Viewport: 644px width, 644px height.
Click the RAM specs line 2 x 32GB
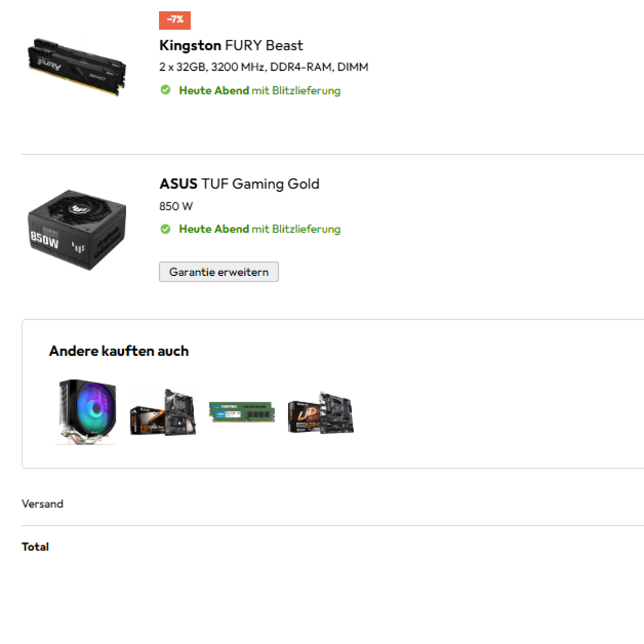coord(264,67)
